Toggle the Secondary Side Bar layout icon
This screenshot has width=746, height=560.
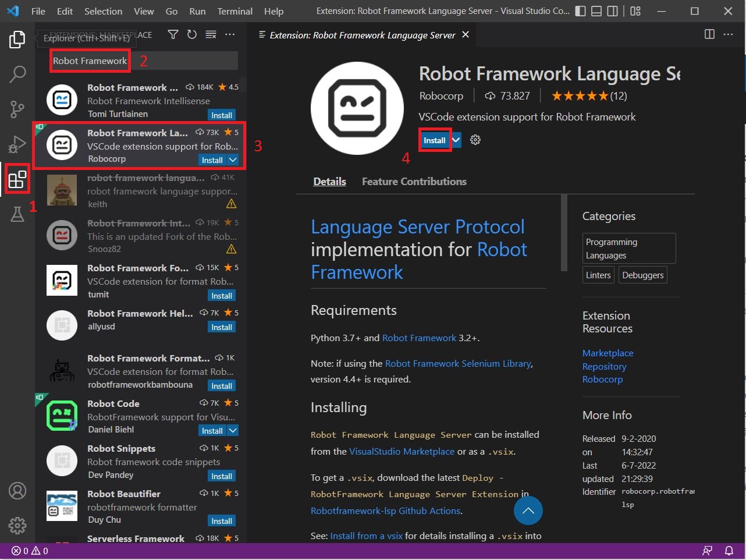(612, 11)
